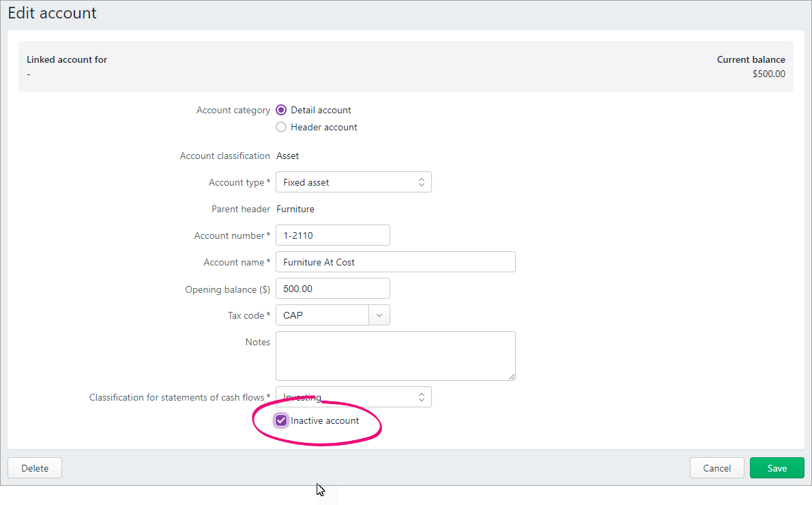
Task: Click the Notes resize handle
Action: coord(513,377)
